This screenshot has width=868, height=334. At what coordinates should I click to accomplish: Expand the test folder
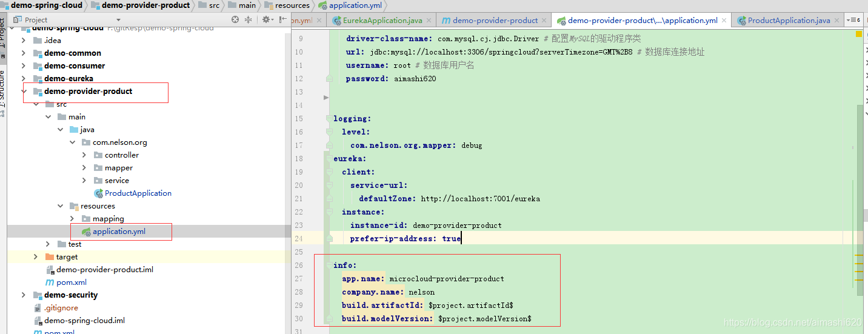click(48, 244)
